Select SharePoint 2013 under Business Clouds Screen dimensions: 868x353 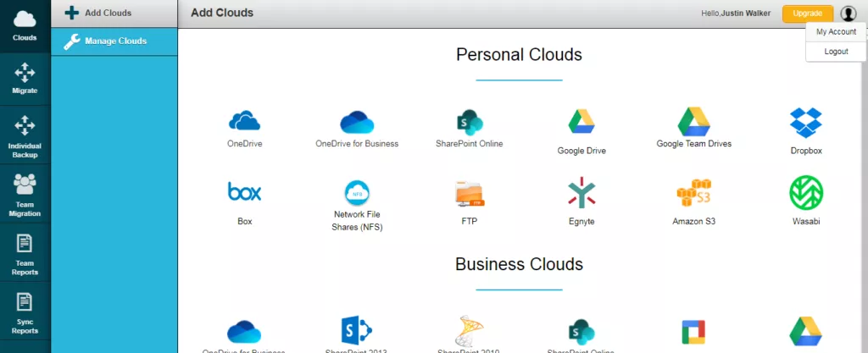[x=356, y=334]
